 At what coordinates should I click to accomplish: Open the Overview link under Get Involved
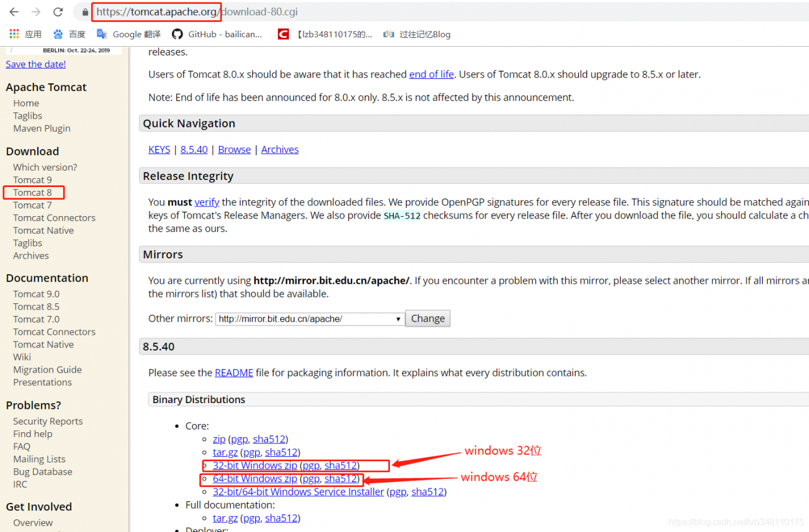pyautogui.click(x=33, y=523)
